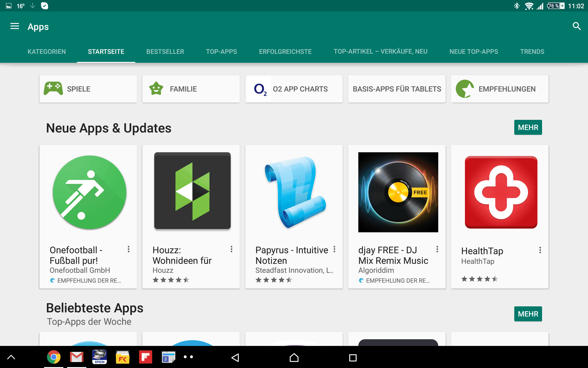This screenshot has height=368, width=588.
Task: Open the Papyrus scroll app icon
Action: pyautogui.click(x=295, y=192)
